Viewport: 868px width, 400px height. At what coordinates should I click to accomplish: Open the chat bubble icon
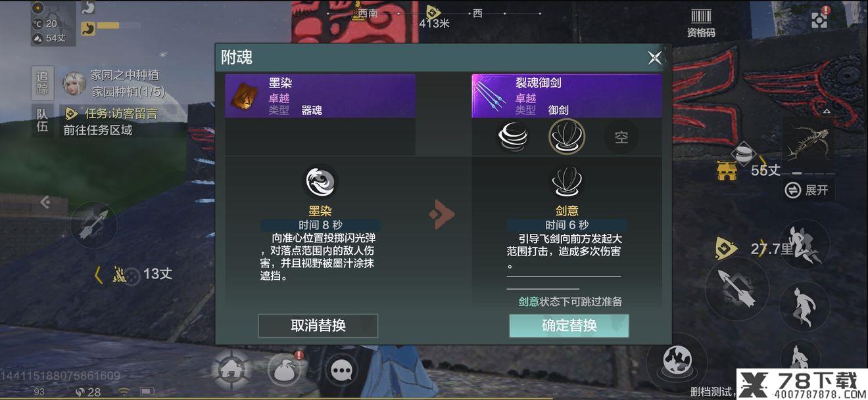pyautogui.click(x=341, y=371)
